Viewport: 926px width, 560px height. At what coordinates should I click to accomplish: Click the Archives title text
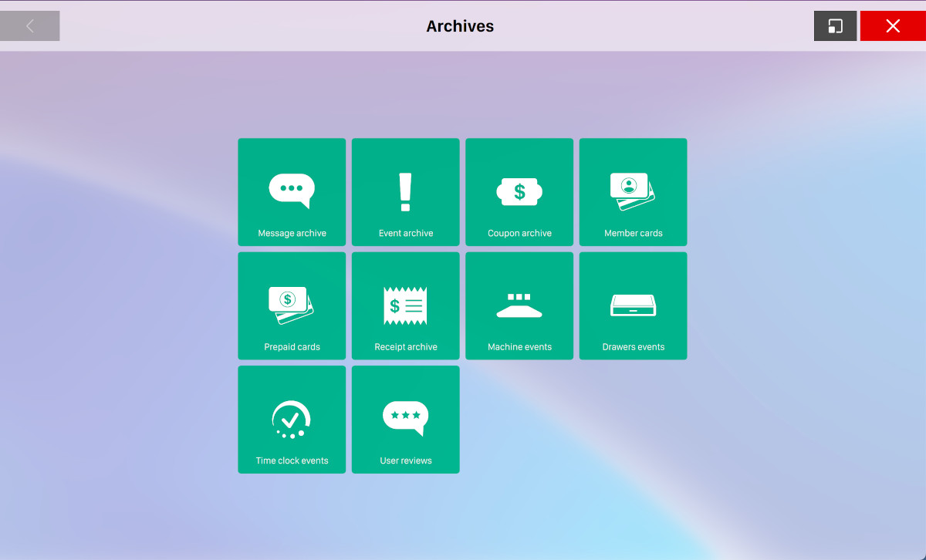pyautogui.click(x=460, y=26)
